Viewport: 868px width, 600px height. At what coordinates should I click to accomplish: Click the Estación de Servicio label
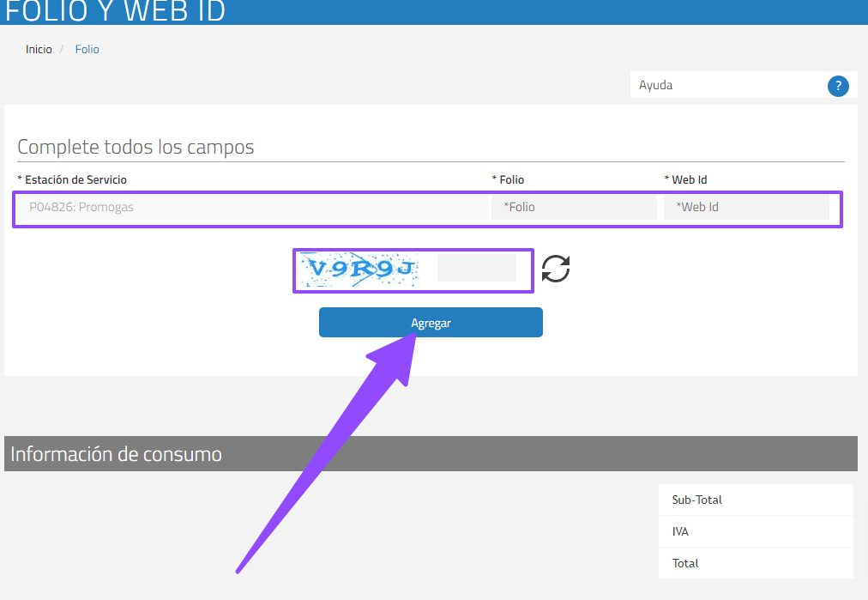(72, 179)
